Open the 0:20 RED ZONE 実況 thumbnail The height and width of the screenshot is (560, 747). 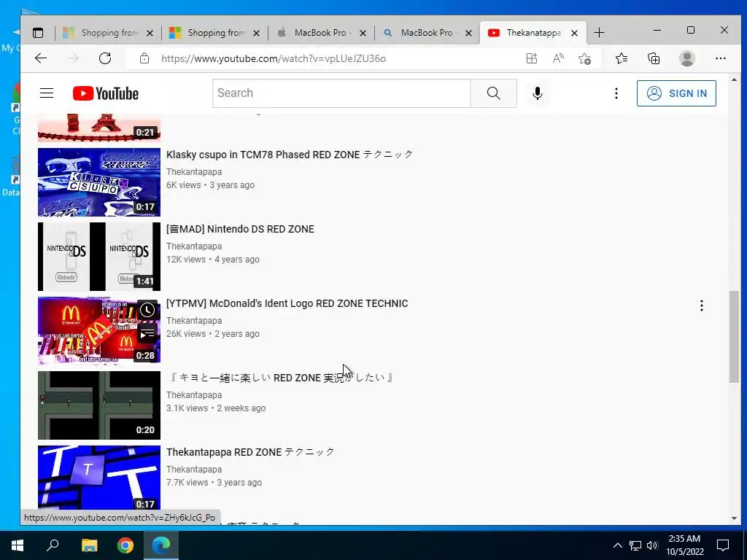pyautogui.click(x=99, y=405)
